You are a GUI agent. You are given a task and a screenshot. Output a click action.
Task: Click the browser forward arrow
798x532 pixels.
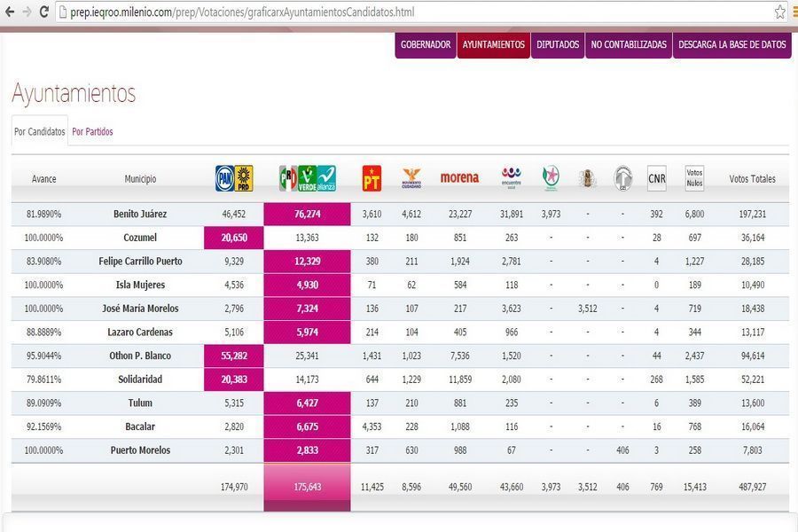pos(27,12)
